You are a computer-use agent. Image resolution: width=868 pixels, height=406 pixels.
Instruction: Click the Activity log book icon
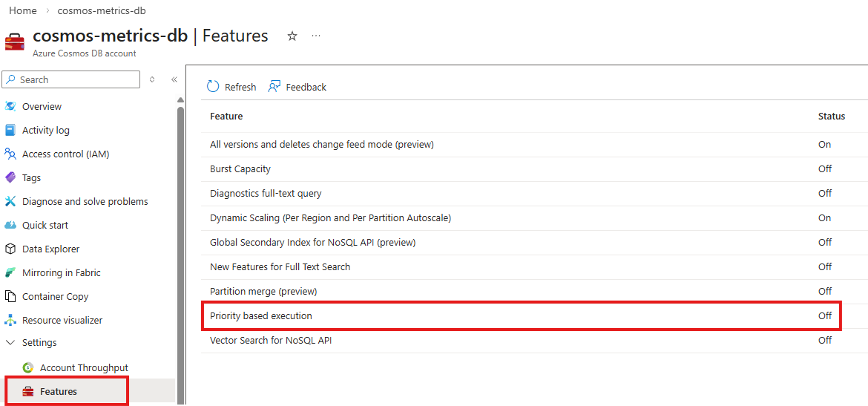10,130
